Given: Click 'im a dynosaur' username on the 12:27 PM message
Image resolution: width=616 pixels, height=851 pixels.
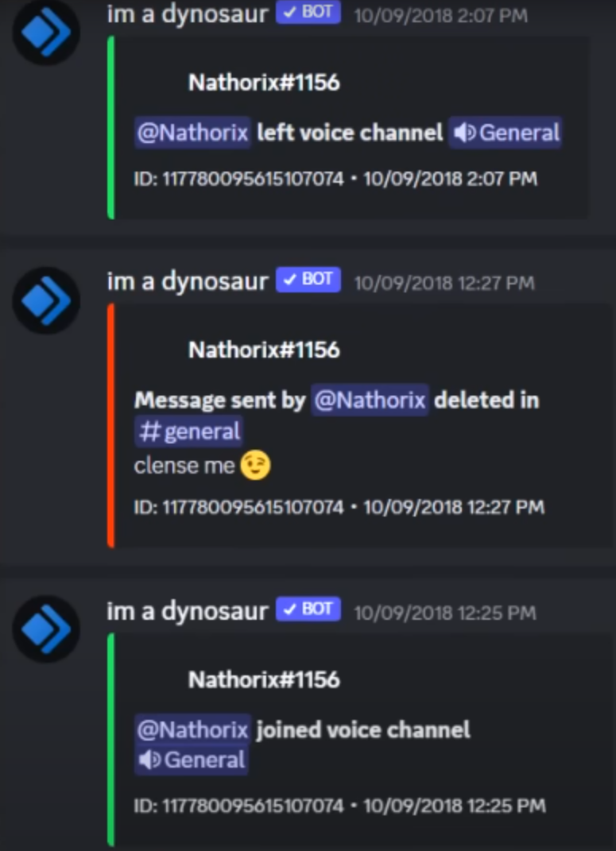Looking at the screenshot, I should 188,281.
